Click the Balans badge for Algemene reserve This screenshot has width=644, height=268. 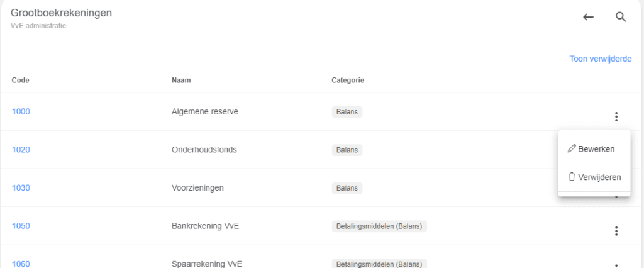click(347, 112)
